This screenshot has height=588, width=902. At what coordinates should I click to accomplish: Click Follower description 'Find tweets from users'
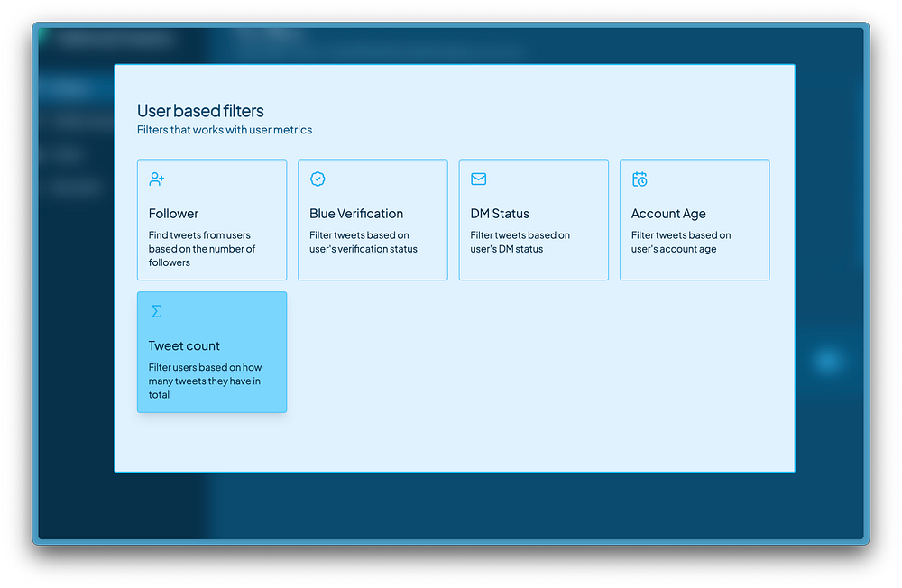tap(199, 235)
